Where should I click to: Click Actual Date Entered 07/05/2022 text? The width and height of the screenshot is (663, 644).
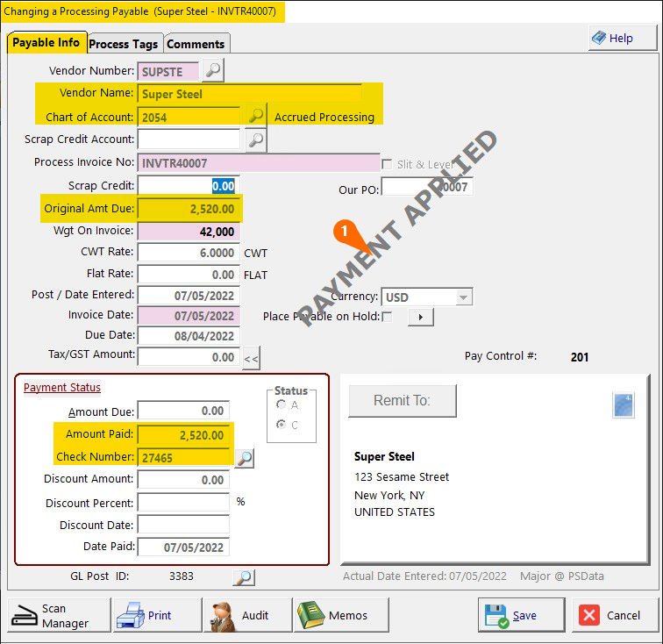[x=424, y=576]
